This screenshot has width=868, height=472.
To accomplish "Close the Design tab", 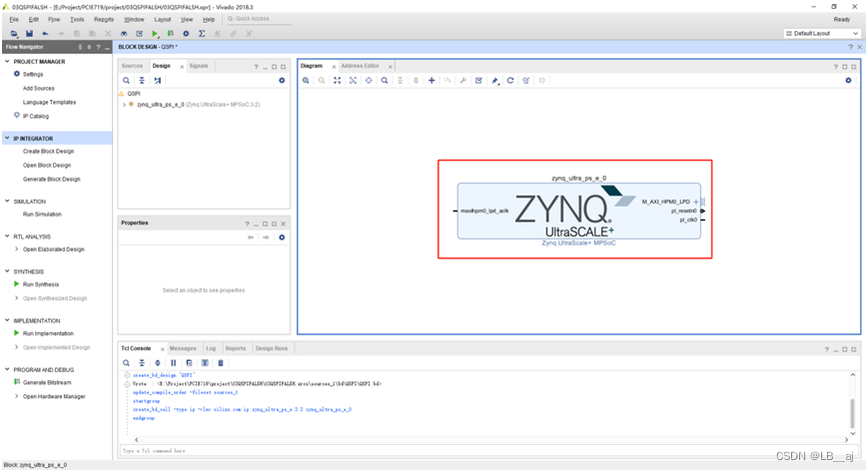I will (182, 67).
